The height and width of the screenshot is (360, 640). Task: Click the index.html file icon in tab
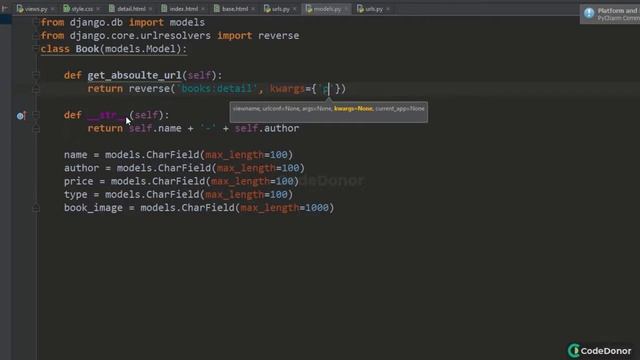click(x=164, y=9)
